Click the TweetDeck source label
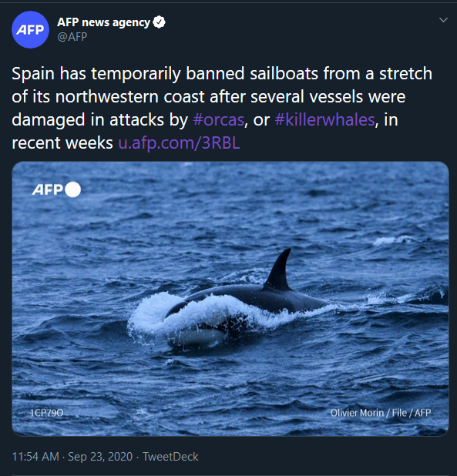The image size is (457, 476). (170, 457)
